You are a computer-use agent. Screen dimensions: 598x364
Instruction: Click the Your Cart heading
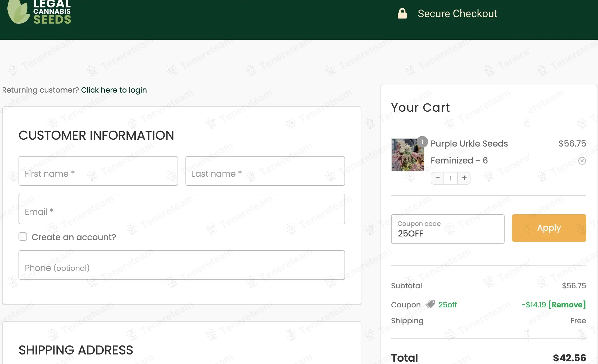click(x=420, y=107)
